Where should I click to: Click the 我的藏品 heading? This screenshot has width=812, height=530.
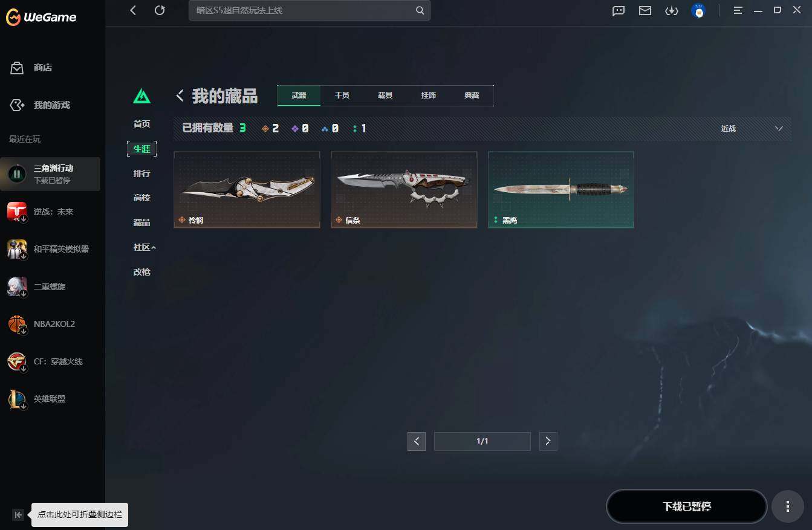[225, 95]
